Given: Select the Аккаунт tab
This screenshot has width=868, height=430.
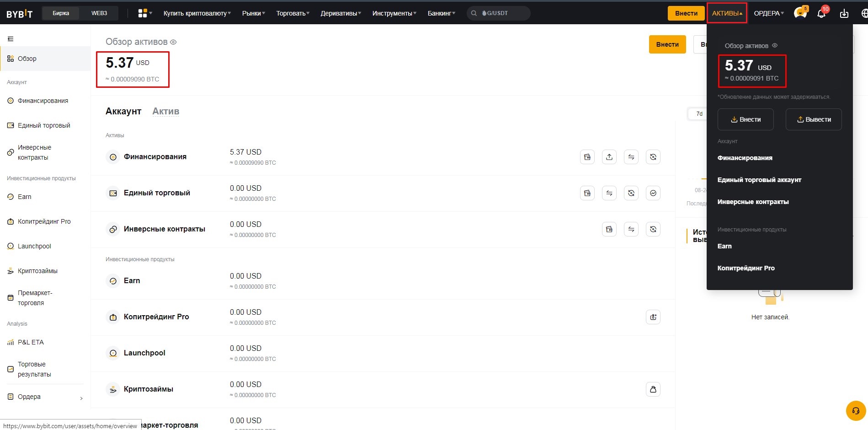Looking at the screenshot, I should [x=123, y=111].
